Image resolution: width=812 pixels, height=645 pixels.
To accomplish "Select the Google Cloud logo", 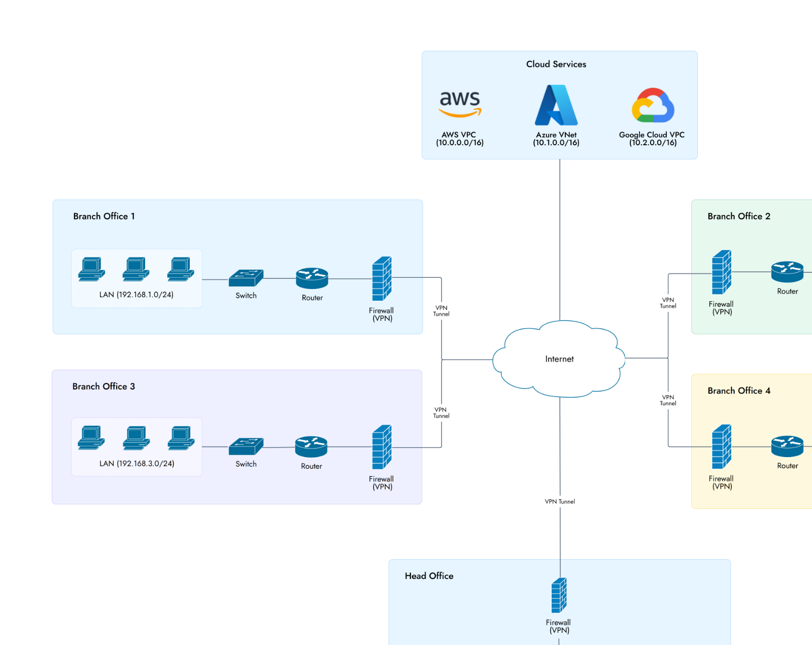I will point(653,105).
